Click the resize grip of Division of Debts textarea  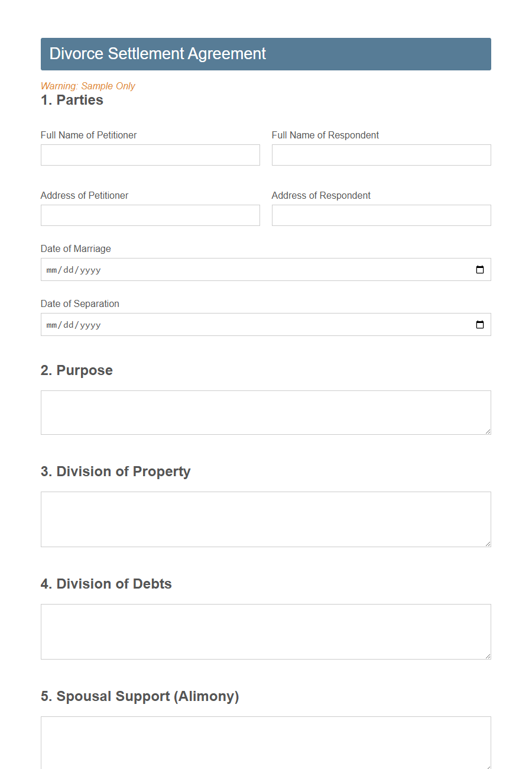point(488,656)
